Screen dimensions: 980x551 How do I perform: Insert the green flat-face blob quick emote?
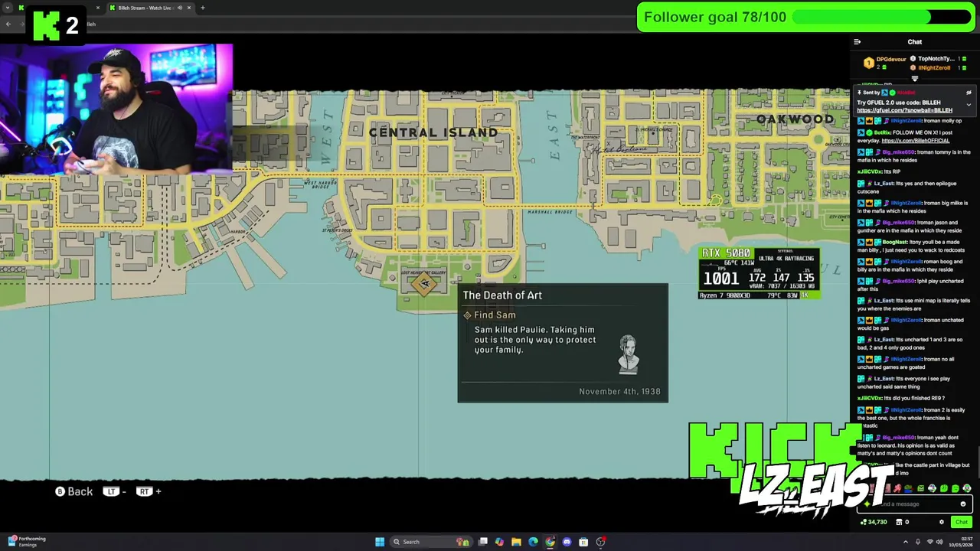click(955, 488)
